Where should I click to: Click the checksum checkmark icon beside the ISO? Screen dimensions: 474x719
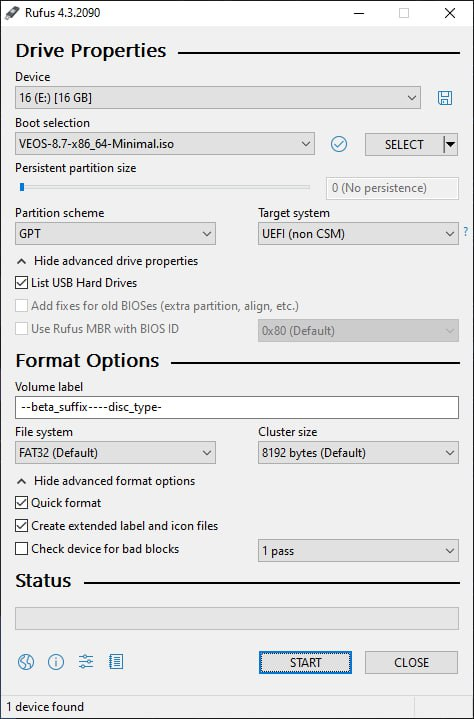point(339,144)
